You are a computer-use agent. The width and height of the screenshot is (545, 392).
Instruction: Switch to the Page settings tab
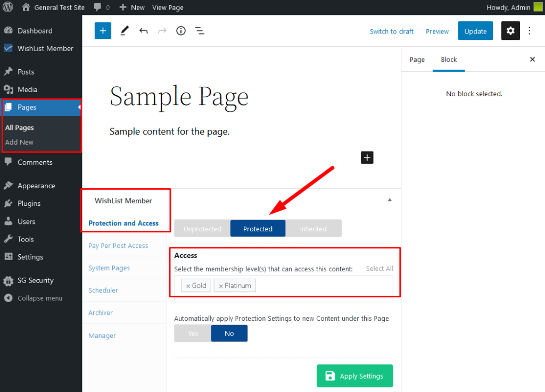click(x=417, y=60)
